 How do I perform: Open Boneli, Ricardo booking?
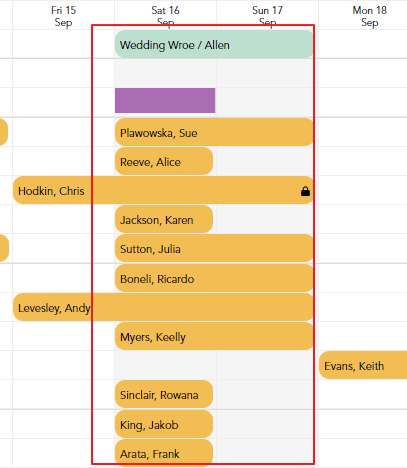click(214, 278)
